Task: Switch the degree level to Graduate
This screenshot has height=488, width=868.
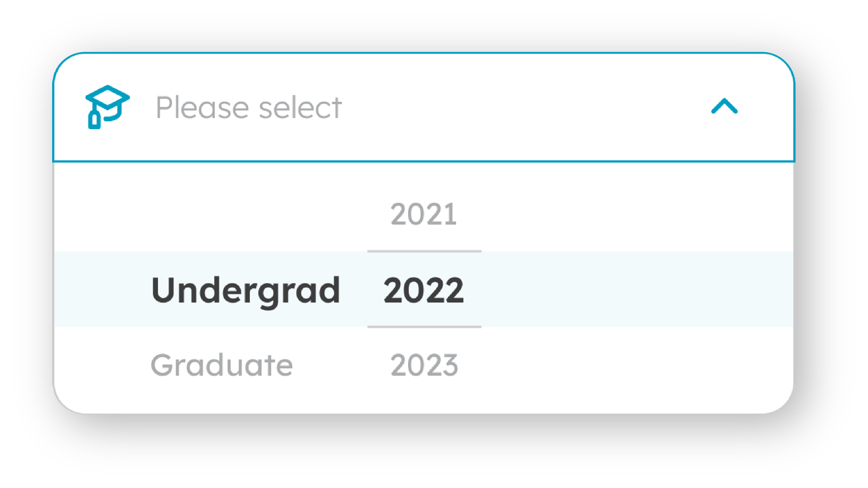Action: tap(222, 365)
